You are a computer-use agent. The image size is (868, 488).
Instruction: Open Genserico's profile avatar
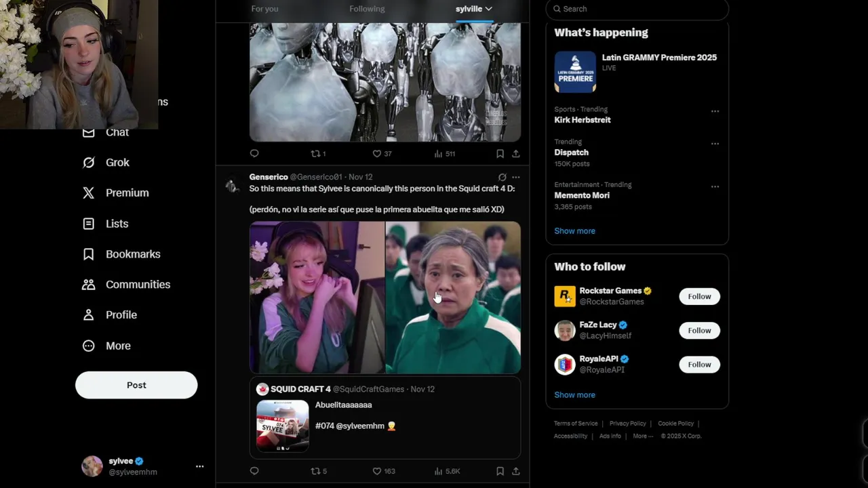232,185
